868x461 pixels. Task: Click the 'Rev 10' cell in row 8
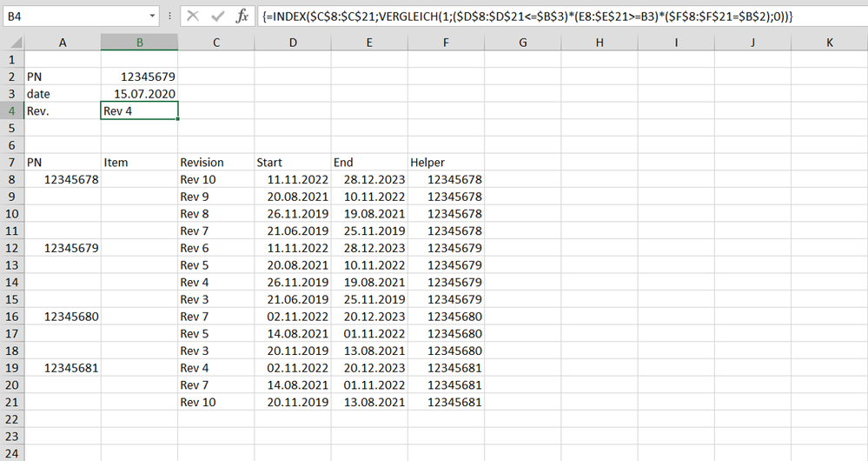click(215, 179)
